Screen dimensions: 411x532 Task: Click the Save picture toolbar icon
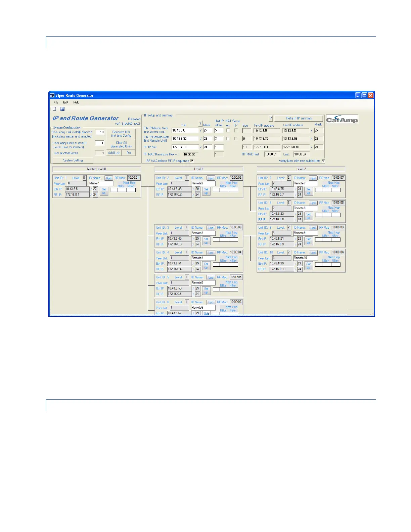click(x=62, y=109)
